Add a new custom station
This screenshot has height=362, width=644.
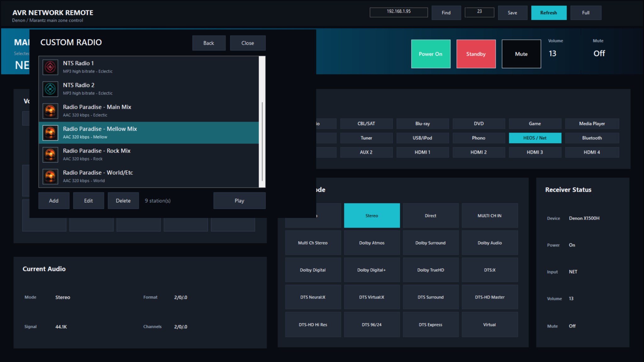click(x=54, y=200)
